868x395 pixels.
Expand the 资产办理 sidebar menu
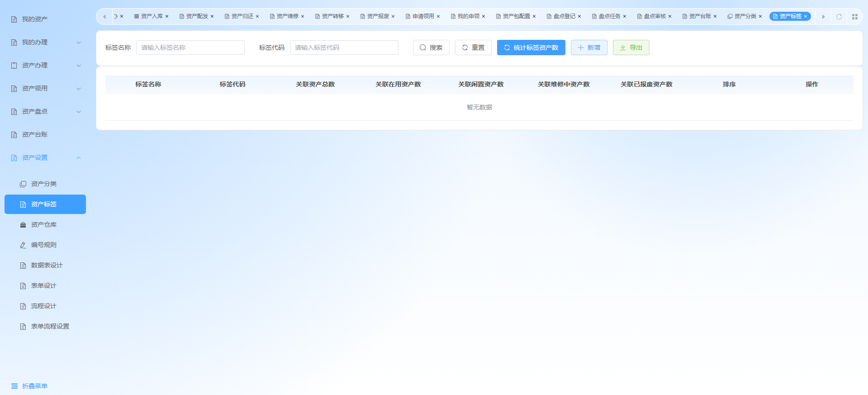tap(45, 65)
